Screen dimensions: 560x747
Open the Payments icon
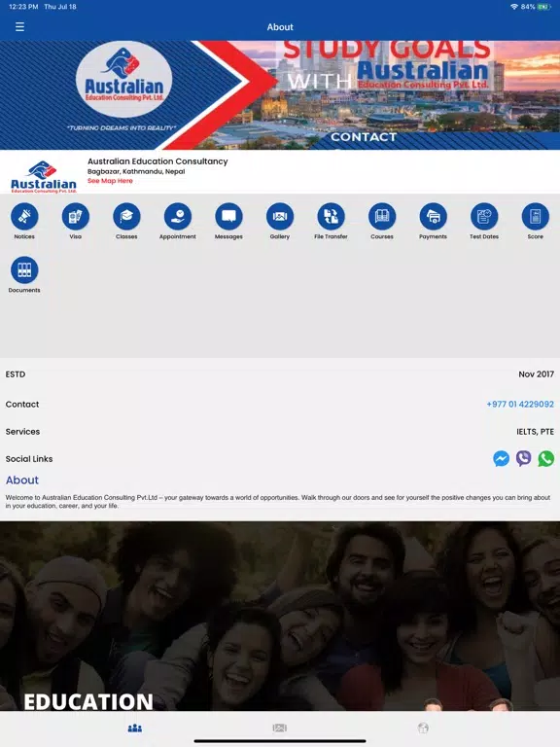[434, 216]
